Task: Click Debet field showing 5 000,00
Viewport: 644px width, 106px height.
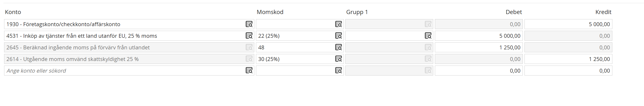Action: point(479,36)
